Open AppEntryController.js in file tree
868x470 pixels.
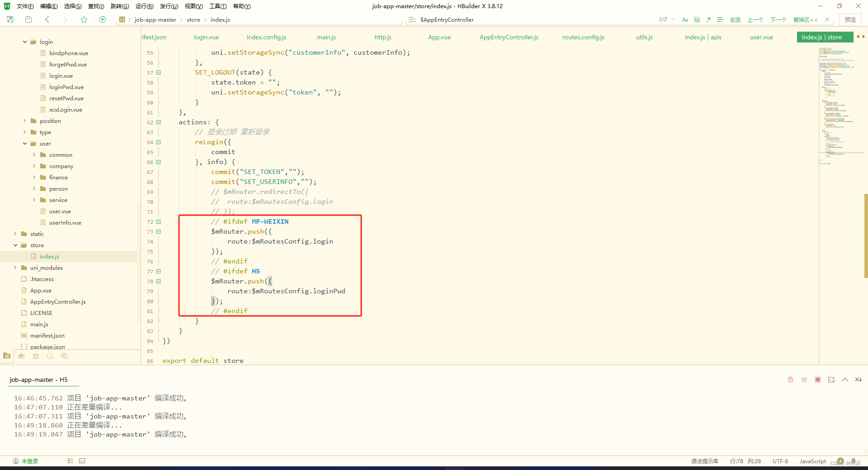(58, 301)
